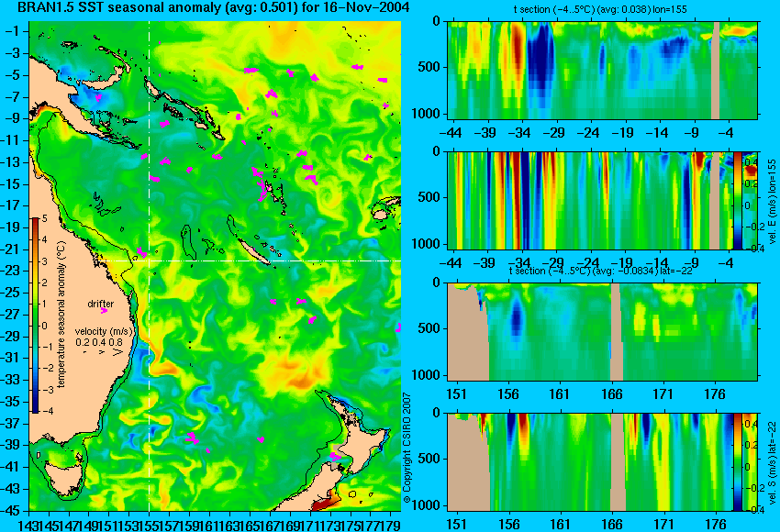Select the "t section ... lat=-22" panel title
780x532 pixels.
(600, 271)
